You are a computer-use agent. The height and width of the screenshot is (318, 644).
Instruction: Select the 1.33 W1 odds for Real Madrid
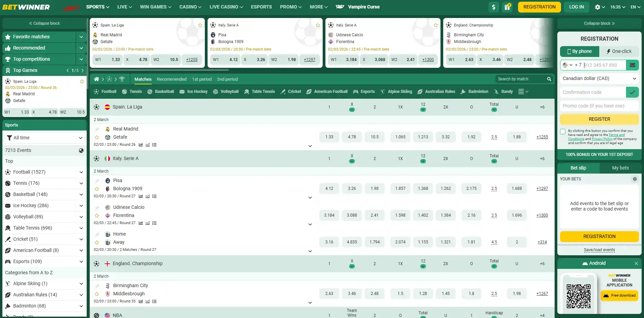(329, 137)
